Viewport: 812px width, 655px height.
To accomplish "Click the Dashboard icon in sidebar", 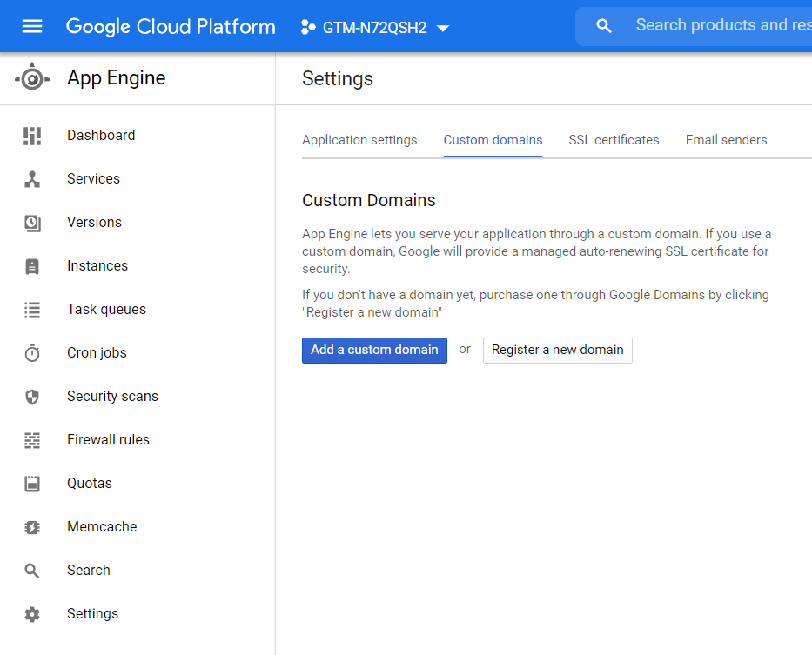I will (32, 136).
